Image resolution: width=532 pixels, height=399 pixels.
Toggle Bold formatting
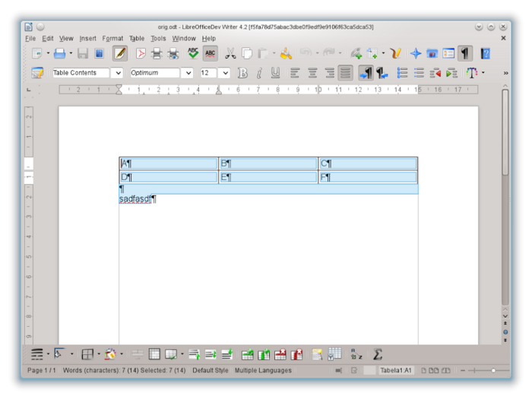pos(242,73)
